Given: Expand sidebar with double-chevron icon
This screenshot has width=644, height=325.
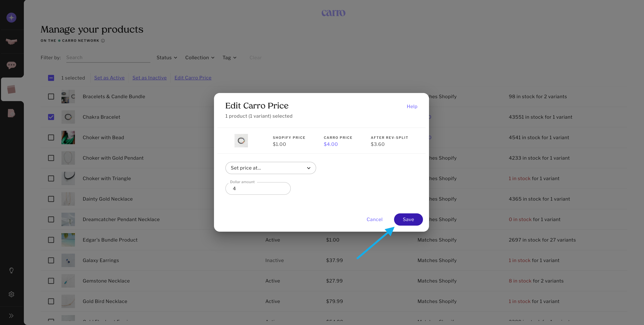Looking at the screenshot, I should coord(11,316).
